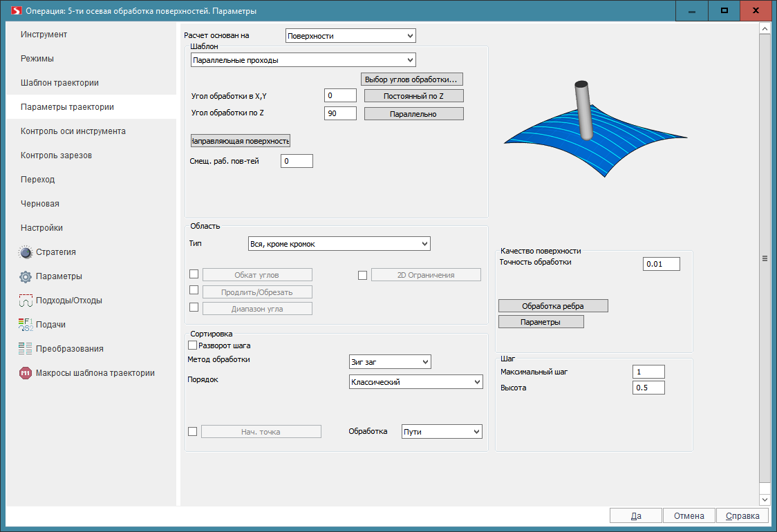Confirm with the Да button

636,515
